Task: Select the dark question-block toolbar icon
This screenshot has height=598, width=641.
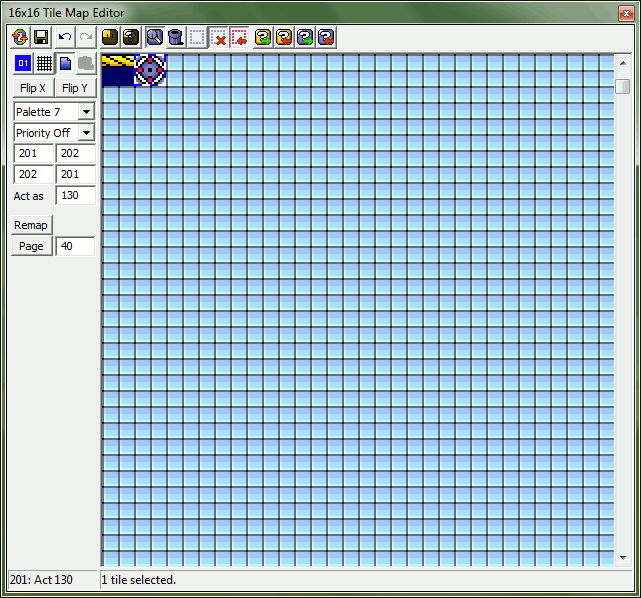Action: [131, 38]
